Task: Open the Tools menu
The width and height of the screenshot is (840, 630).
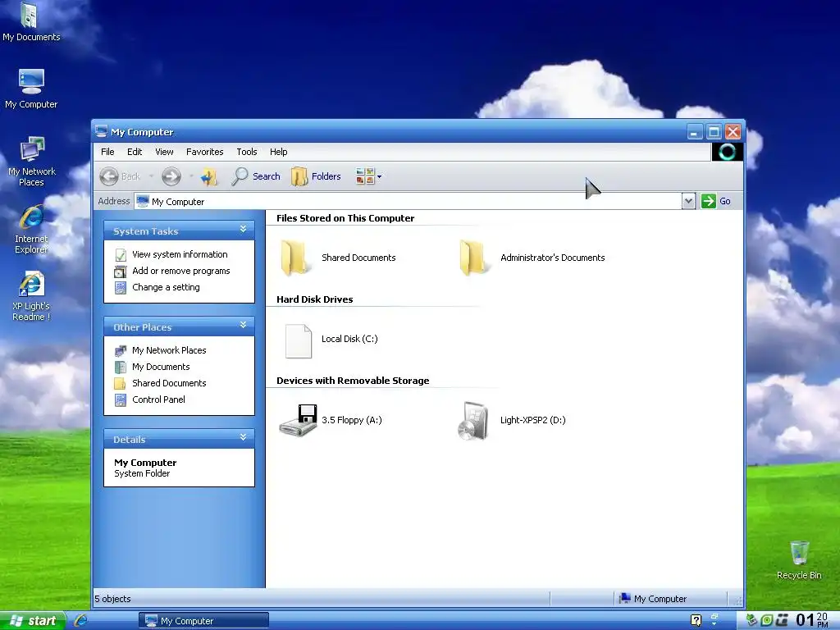Action: 247,152
